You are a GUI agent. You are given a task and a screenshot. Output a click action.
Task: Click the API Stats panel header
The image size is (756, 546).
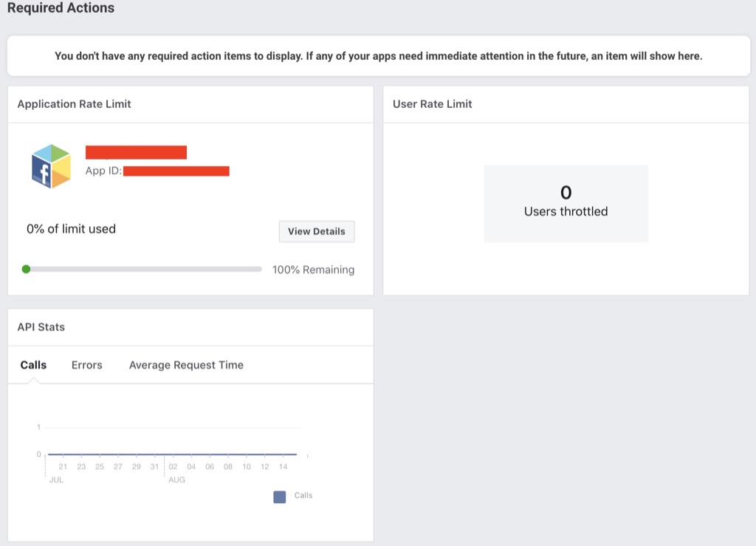42,327
